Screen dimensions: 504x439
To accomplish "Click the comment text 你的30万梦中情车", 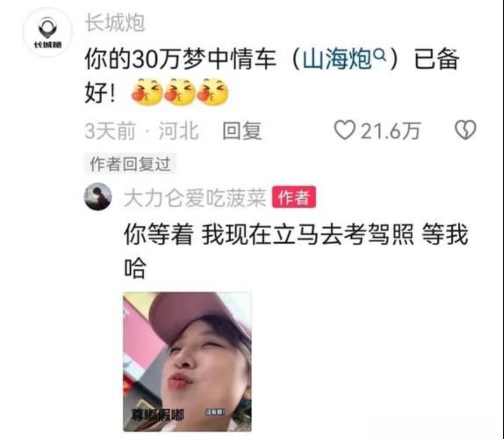I will tap(180, 59).
